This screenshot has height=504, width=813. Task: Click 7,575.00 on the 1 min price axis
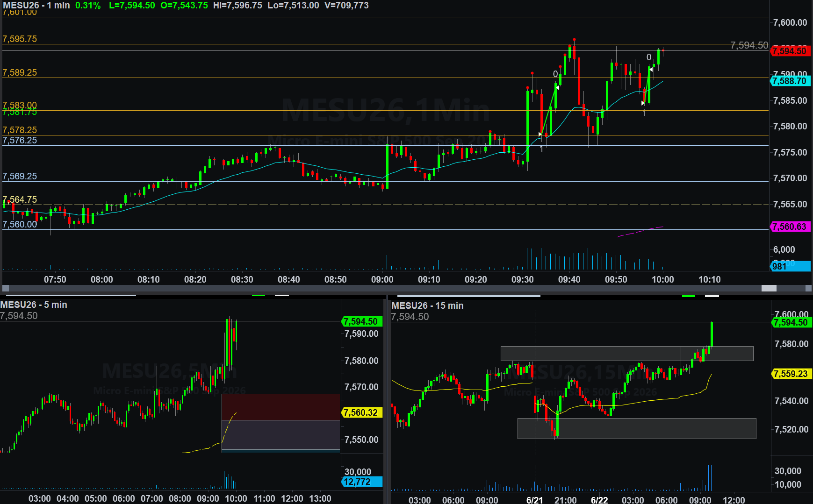pyautogui.click(x=790, y=152)
